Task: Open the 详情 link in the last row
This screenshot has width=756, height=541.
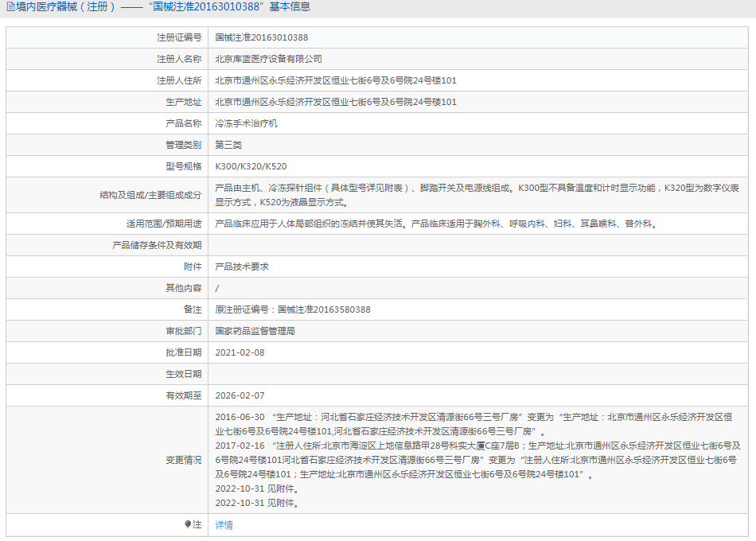Action: 224,525
